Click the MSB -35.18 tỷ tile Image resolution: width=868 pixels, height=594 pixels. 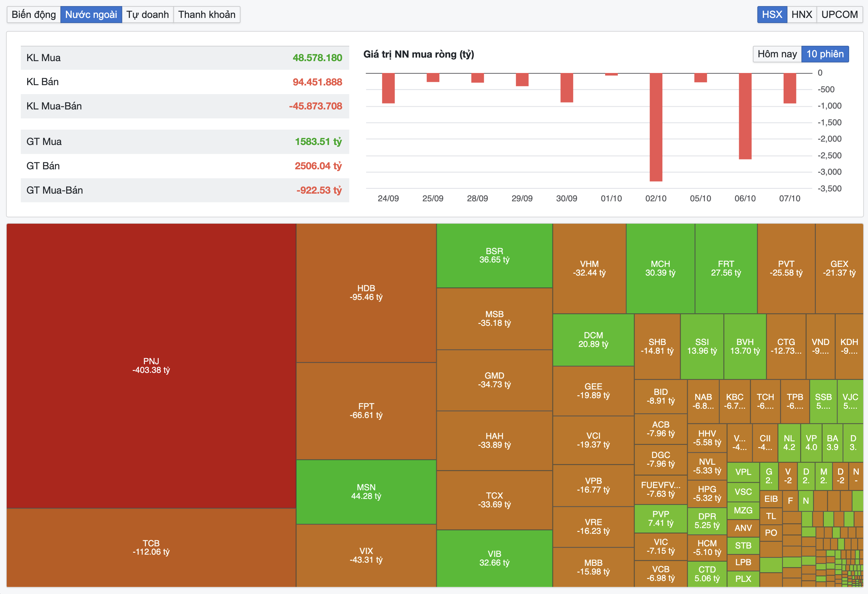click(x=494, y=319)
